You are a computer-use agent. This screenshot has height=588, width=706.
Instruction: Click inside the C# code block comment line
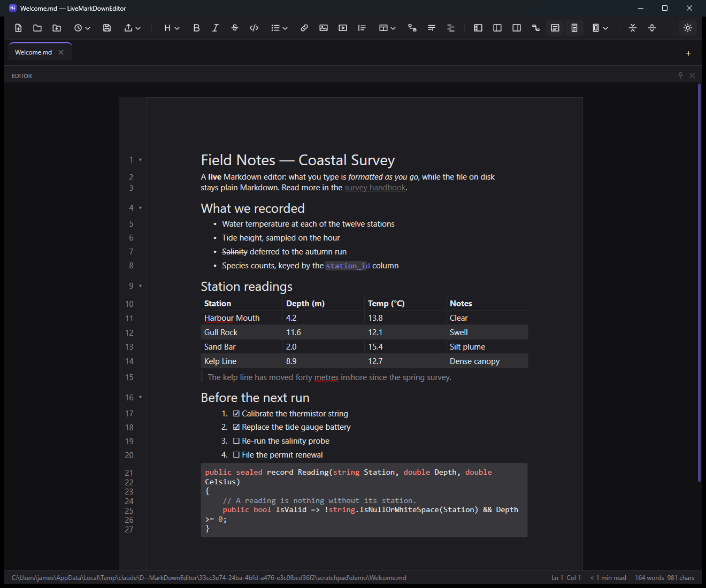pyautogui.click(x=319, y=500)
